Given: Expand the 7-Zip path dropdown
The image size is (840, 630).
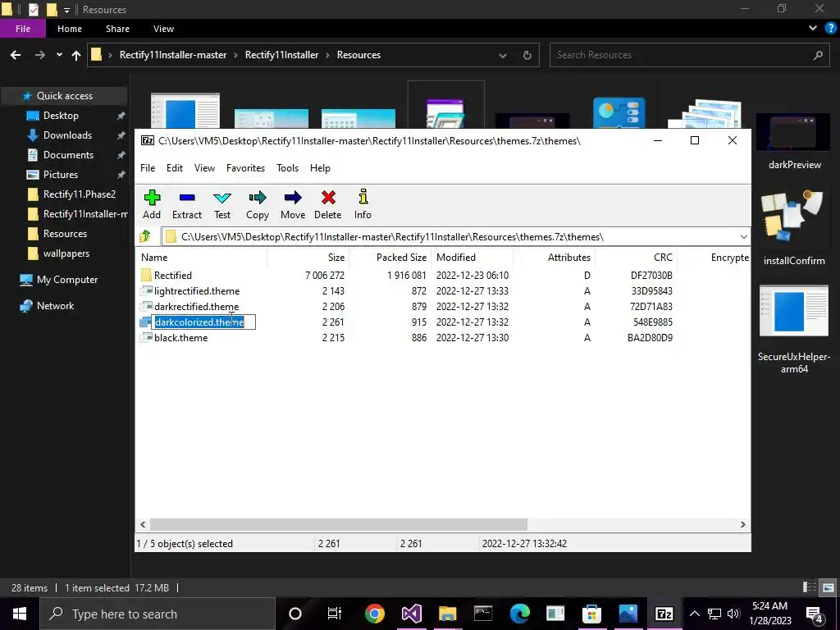Looking at the screenshot, I should coord(743,237).
